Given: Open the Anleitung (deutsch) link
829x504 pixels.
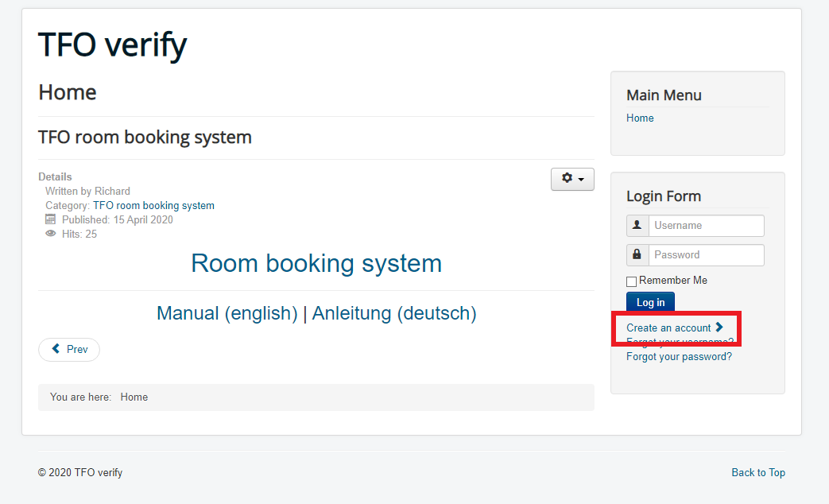Looking at the screenshot, I should [x=394, y=313].
